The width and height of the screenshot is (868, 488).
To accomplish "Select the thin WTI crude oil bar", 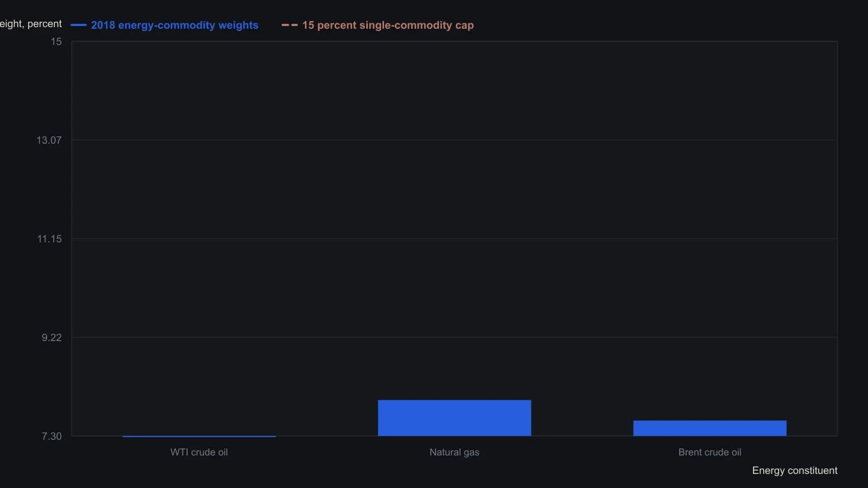I will 199,436.
